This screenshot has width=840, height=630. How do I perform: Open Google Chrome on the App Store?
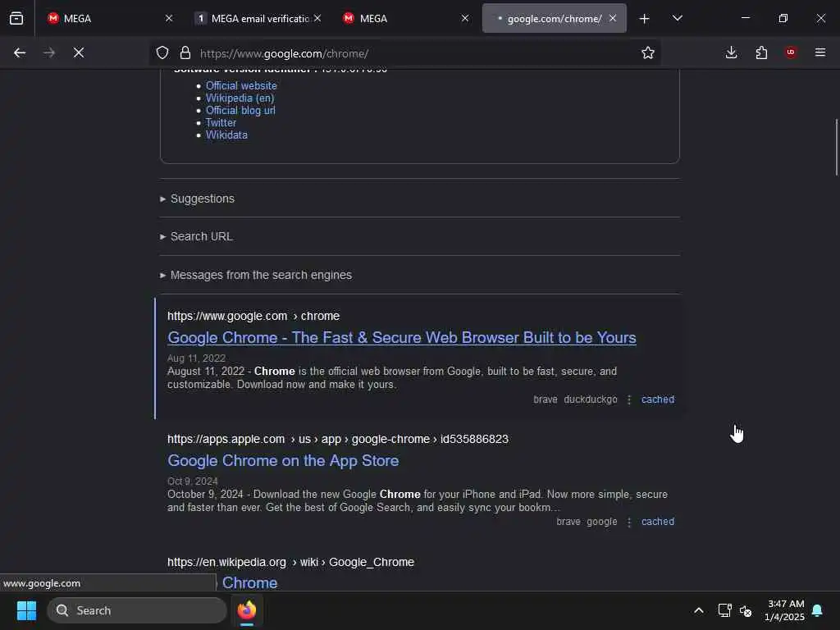click(x=283, y=461)
